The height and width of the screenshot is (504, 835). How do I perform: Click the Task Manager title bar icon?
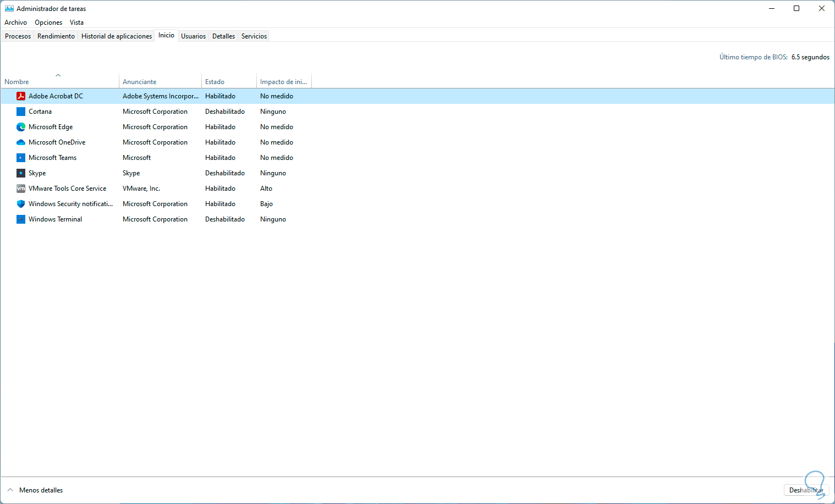(9, 8)
